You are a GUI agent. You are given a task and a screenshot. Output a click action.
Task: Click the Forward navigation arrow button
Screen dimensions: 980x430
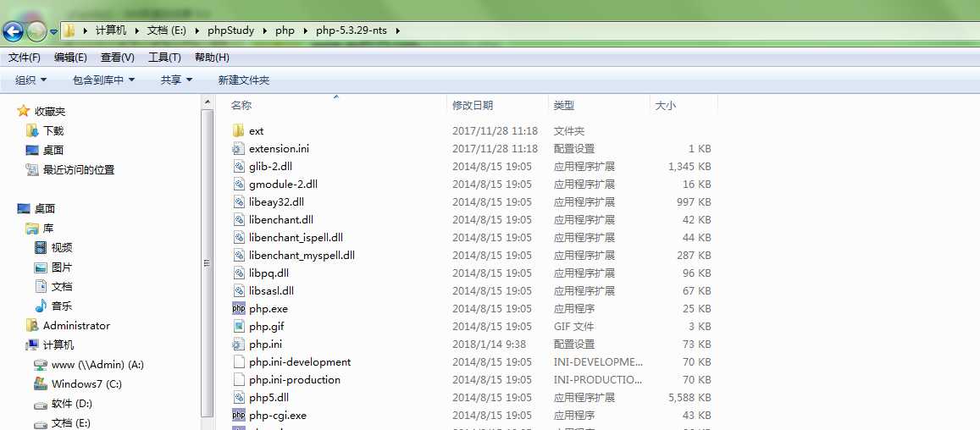pos(37,30)
